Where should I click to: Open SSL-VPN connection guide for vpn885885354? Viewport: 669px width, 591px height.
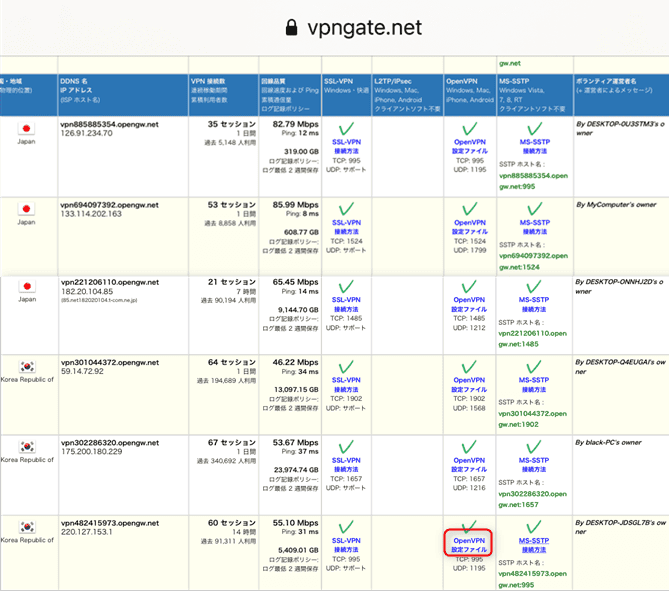346,146
